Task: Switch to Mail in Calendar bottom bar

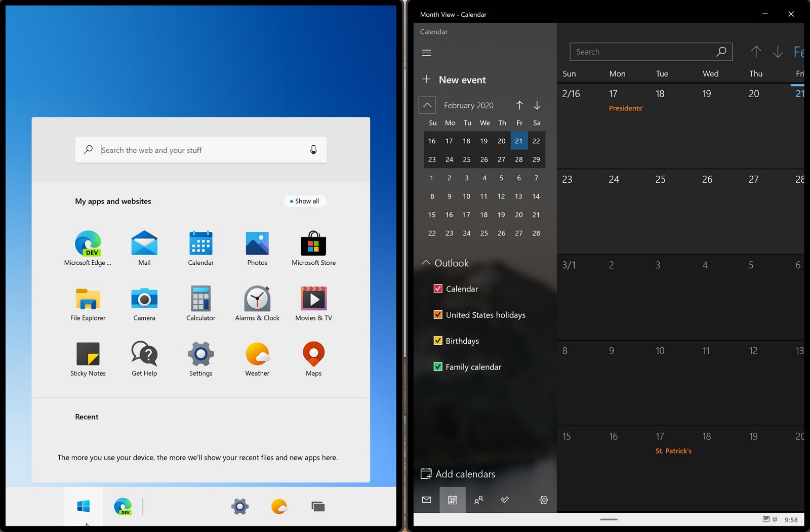Action: tap(427, 500)
